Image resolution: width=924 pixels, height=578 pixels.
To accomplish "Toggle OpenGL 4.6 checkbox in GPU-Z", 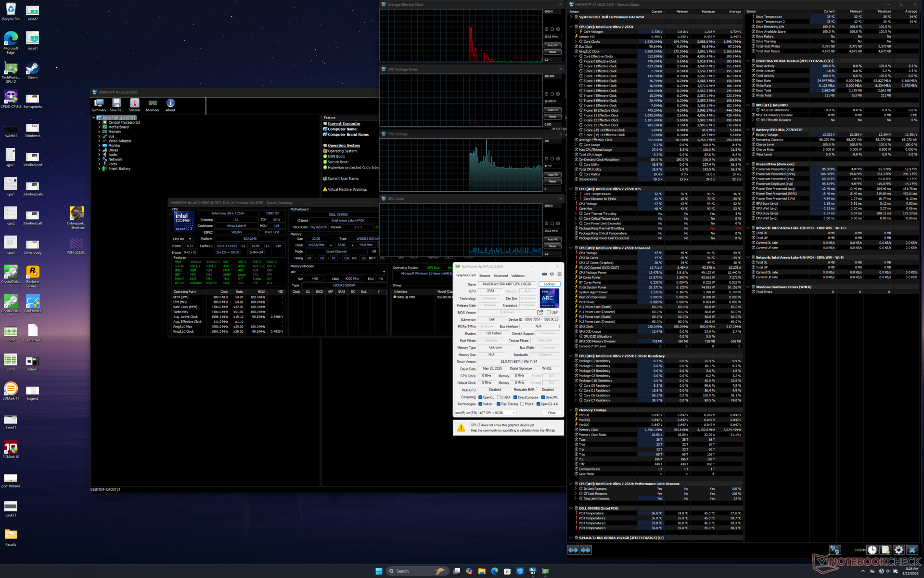I will [539, 404].
